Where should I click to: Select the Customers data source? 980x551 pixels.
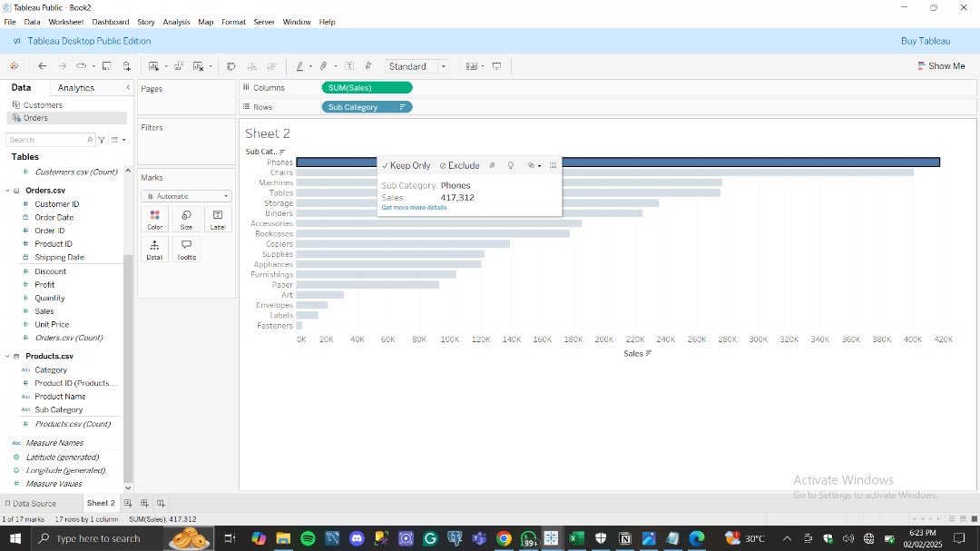43,105
